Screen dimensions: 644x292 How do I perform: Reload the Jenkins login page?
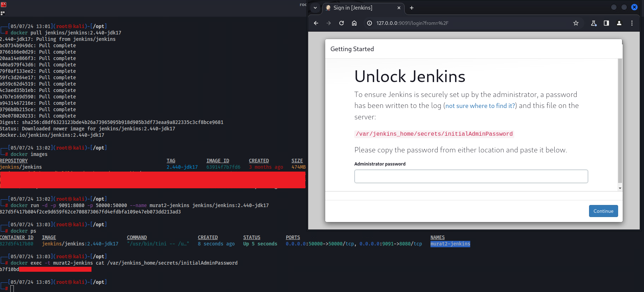(342, 23)
